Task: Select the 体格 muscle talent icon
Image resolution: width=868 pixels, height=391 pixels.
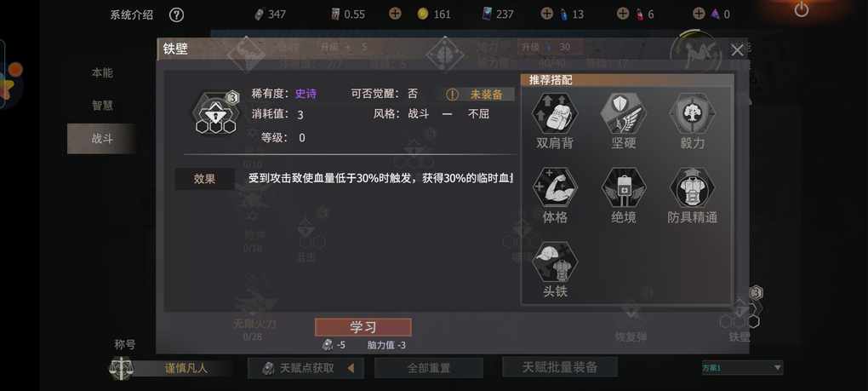Action: pos(555,187)
